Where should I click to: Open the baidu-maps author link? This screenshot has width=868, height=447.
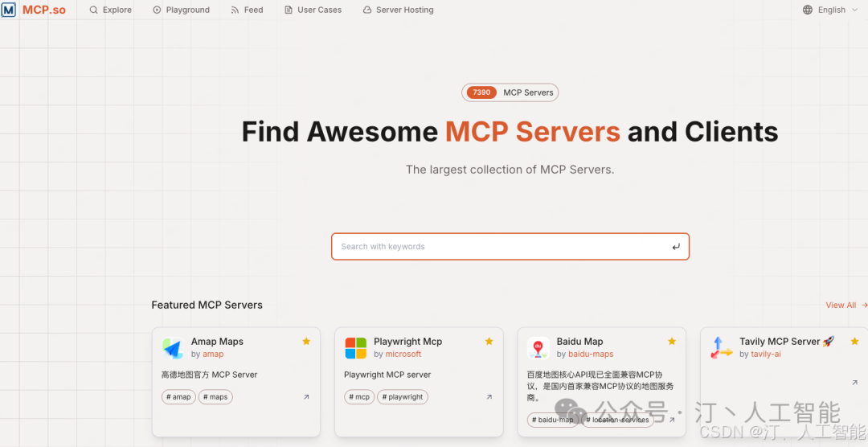pos(591,354)
